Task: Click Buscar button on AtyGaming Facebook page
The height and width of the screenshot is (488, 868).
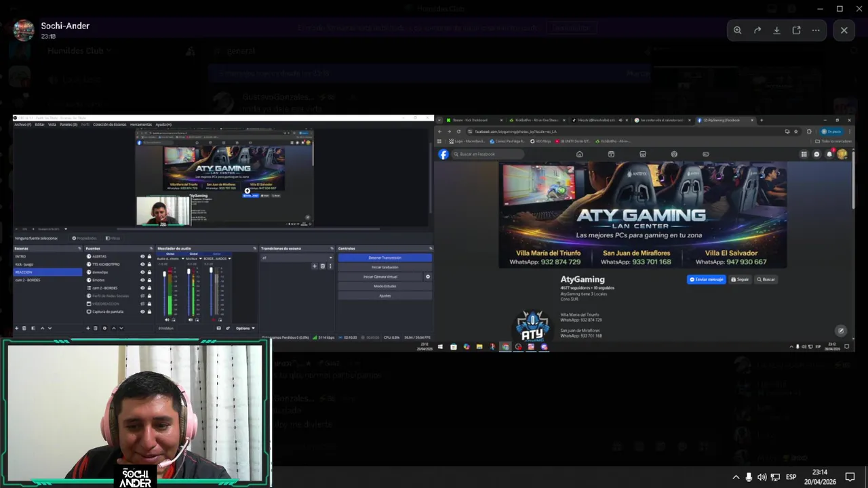Action: tap(766, 279)
